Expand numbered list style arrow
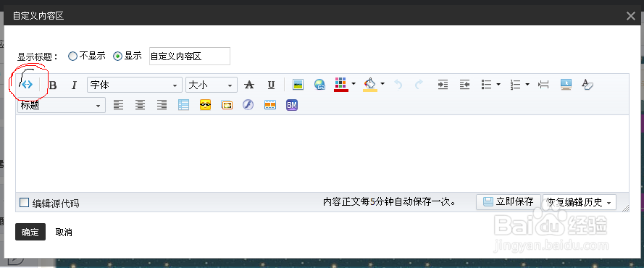This screenshot has width=644, height=268. pos(527,85)
